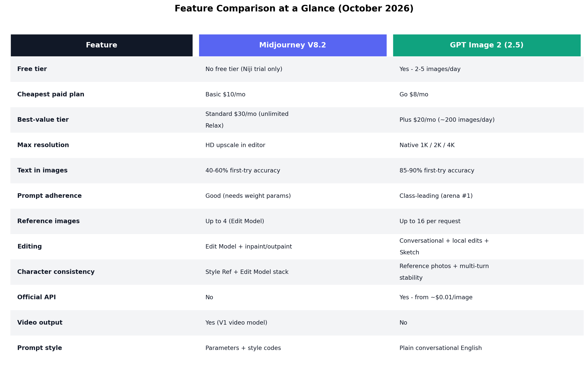The image size is (588, 388).
Task: Click 'Yes (V1 video model)' cell
Action: click(x=236, y=323)
